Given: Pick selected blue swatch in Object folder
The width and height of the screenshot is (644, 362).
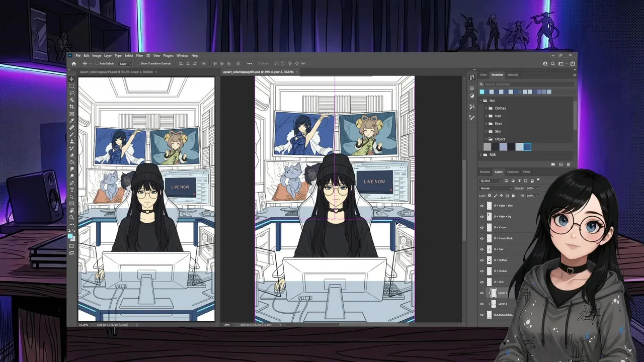Looking at the screenshot, I should pyautogui.click(x=527, y=147).
